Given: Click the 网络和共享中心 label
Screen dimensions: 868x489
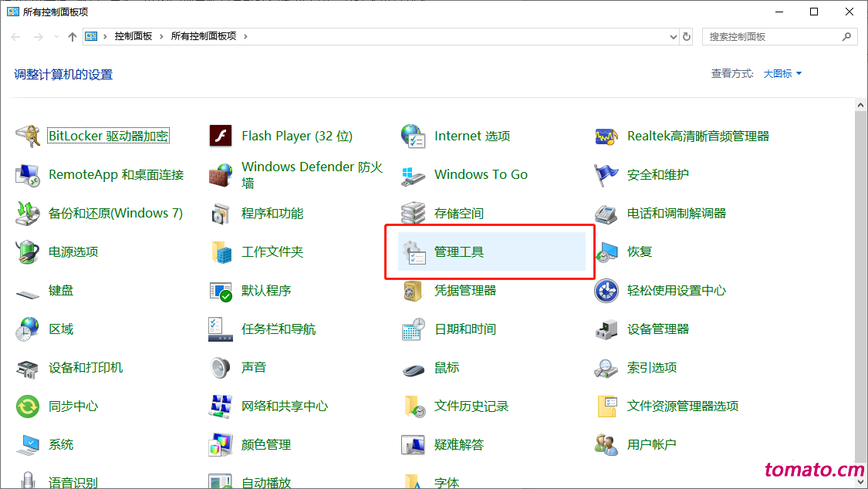Looking at the screenshot, I should (x=285, y=406).
